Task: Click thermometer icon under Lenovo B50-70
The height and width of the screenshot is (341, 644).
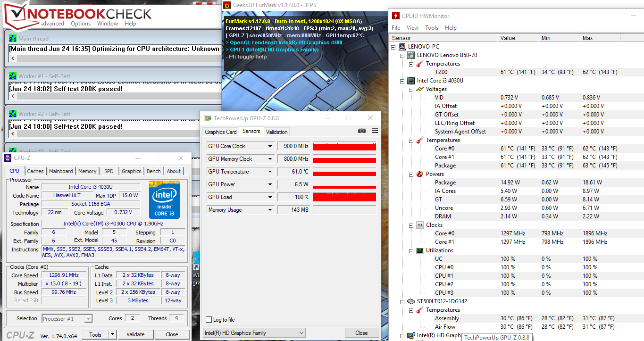Action: [419, 64]
